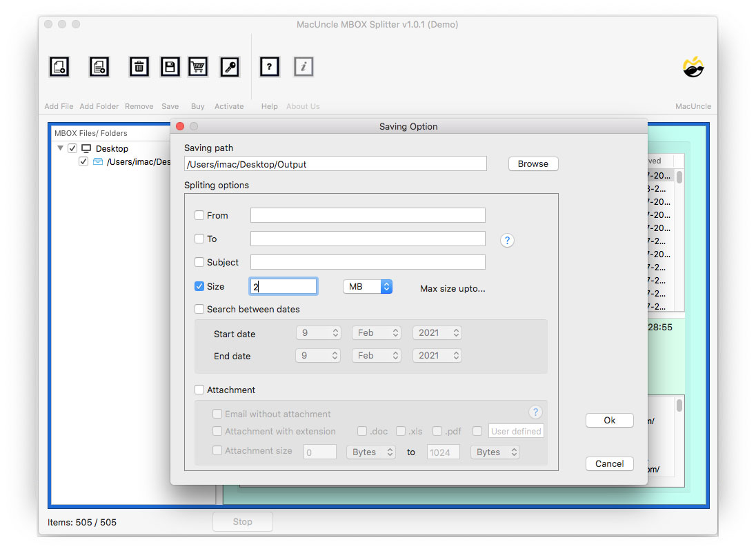The width and height of the screenshot is (756, 551).
Task: Open the Buy option via the cart icon
Action: (x=198, y=66)
